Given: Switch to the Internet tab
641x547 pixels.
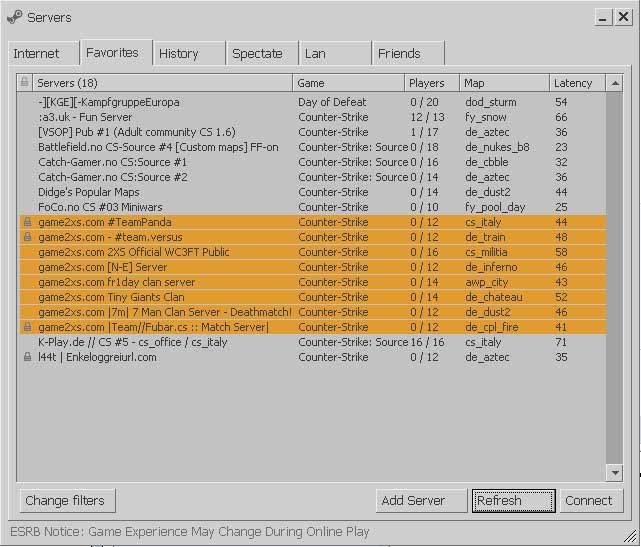Looking at the screenshot, I should point(43,54).
